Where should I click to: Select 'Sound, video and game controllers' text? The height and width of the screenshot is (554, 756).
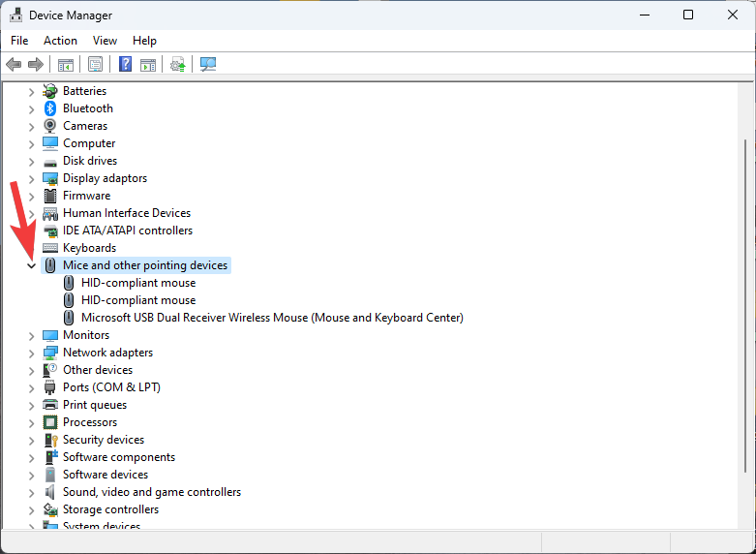[x=152, y=492]
